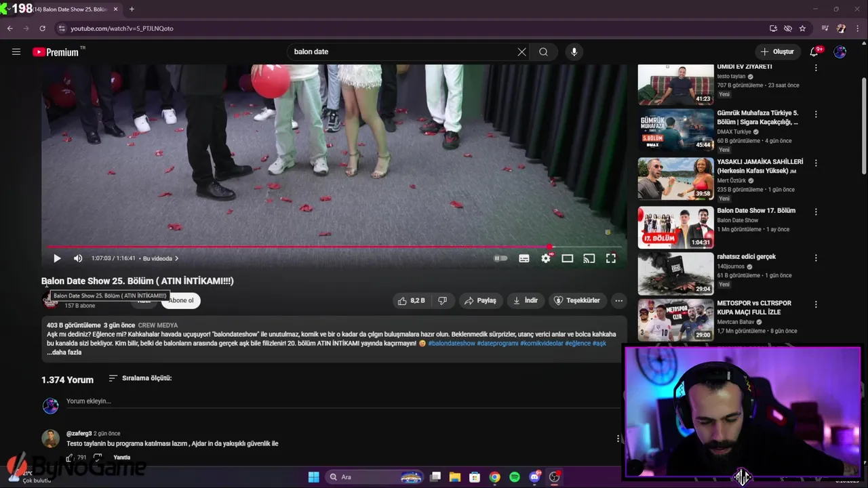Like the video with 8,2 B
The image size is (868, 488).
(412, 300)
